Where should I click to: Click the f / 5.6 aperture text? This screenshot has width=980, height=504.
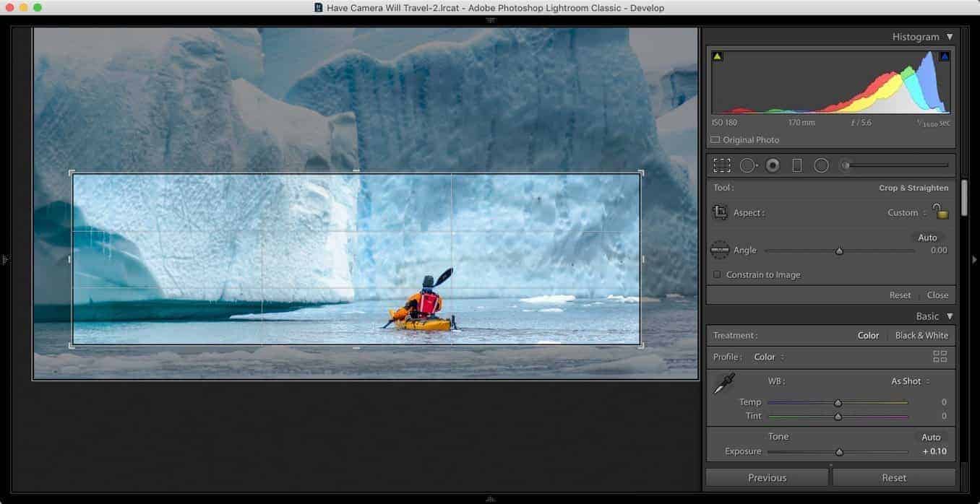click(861, 123)
